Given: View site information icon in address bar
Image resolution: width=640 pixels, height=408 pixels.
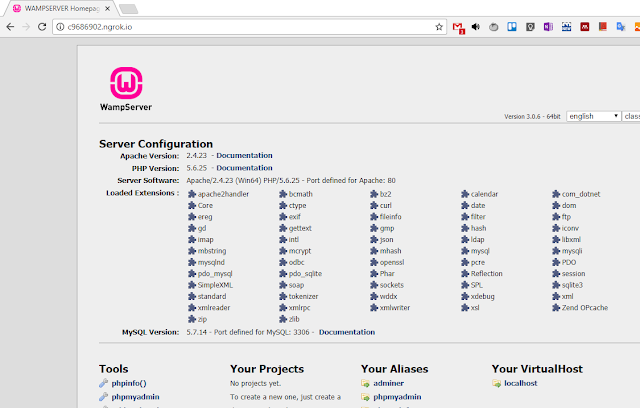Looking at the screenshot, I should [60, 27].
